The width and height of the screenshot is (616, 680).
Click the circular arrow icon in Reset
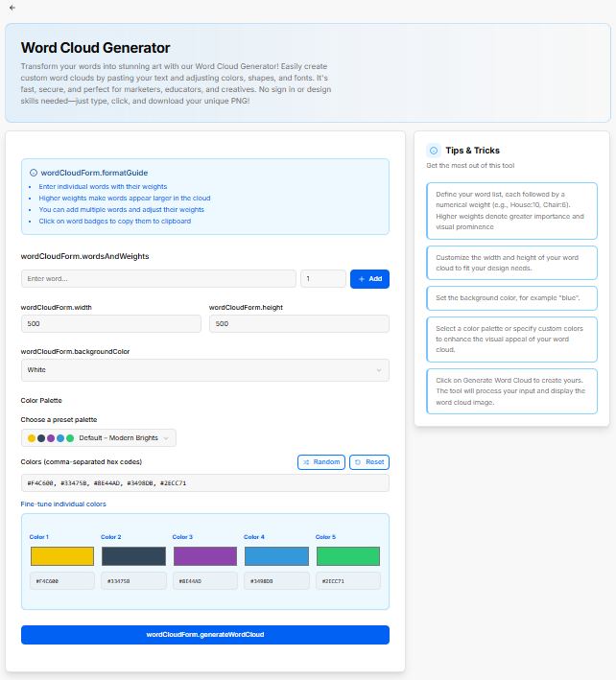(x=358, y=462)
